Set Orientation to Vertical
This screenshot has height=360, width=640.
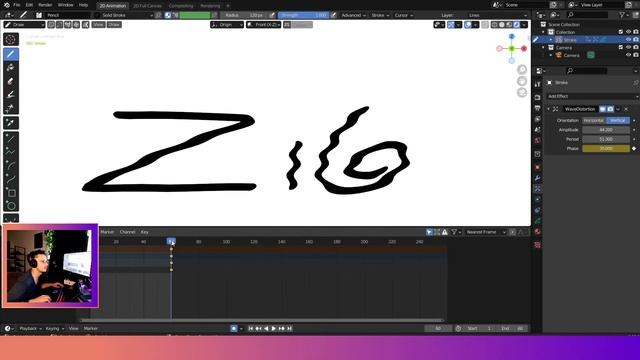click(618, 120)
